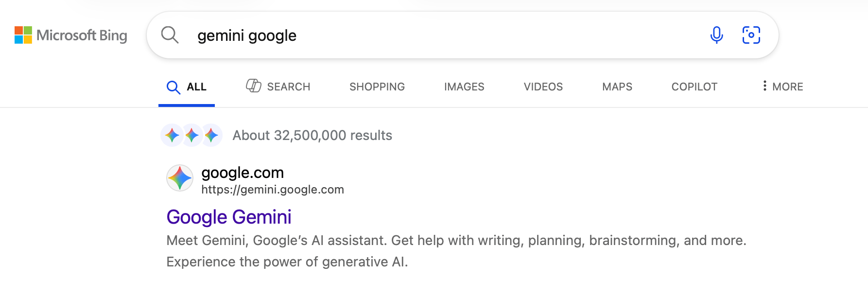Image resolution: width=868 pixels, height=281 pixels.
Task: Click the Copilot icon beside SEARCH tab
Action: tap(253, 86)
